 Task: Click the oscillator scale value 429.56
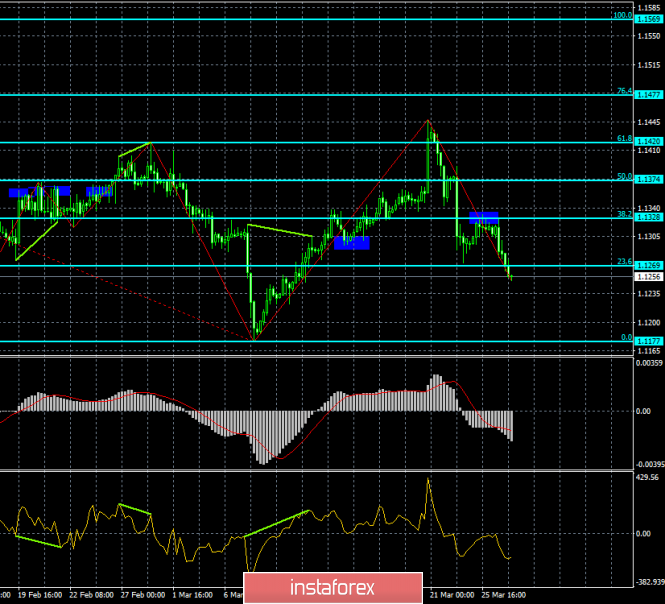(x=648, y=477)
